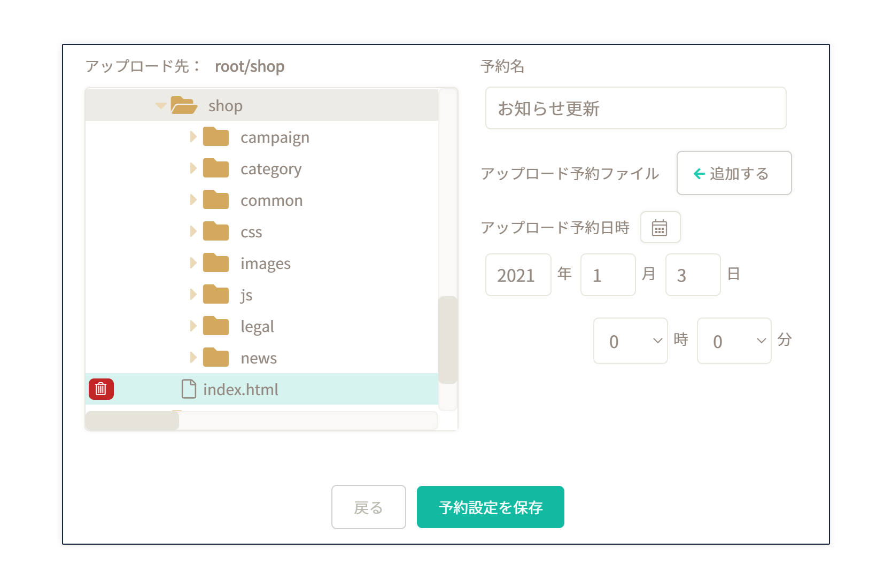This screenshot has width=892, height=588.
Task: Expand the campaign folder arrow
Action: [x=193, y=137]
